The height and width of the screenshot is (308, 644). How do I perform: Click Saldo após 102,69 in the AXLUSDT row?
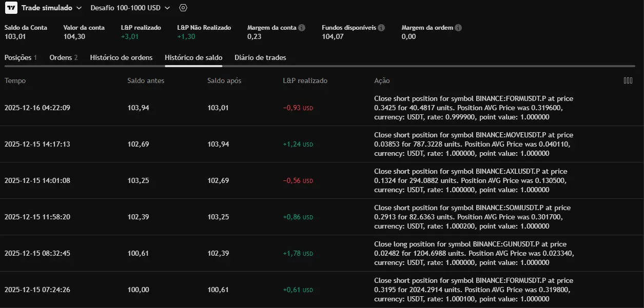pyautogui.click(x=218, y=180)
